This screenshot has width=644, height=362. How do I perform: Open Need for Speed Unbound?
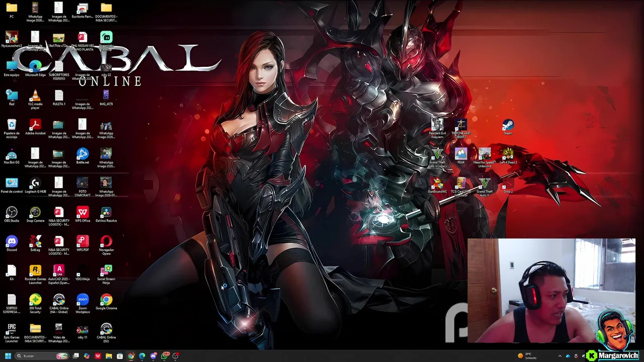485,158
